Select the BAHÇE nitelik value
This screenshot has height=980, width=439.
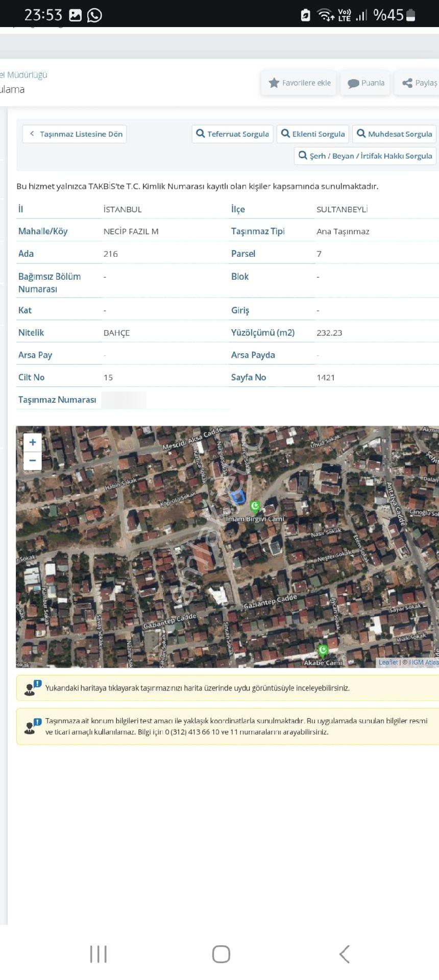[116, 333]
